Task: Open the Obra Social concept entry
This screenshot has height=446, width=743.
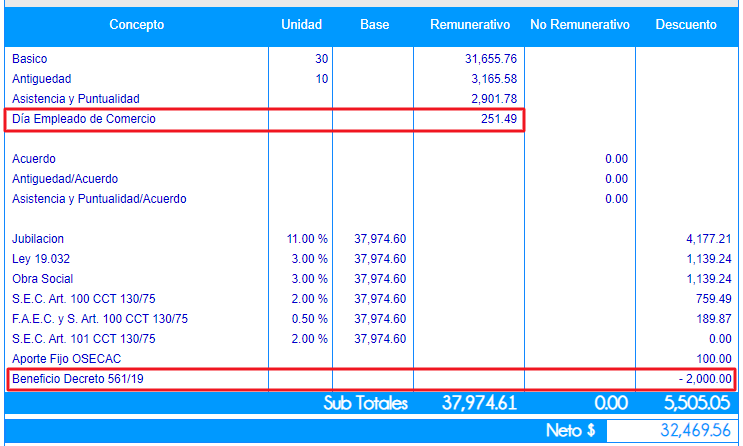Action: tap(42, 279)
